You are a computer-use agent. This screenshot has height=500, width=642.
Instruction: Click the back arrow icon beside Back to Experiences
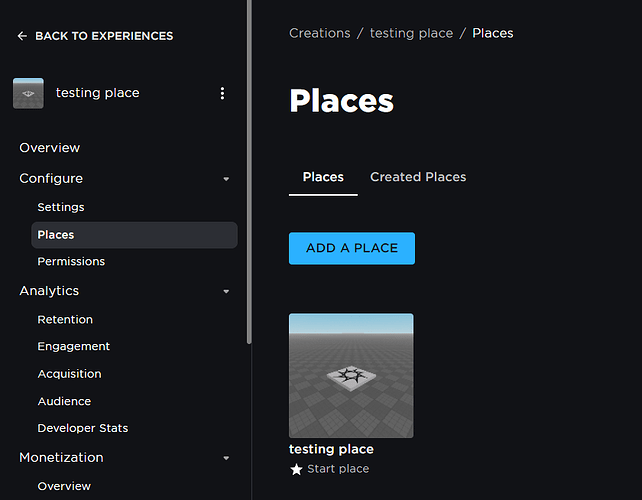coord(22,36)
